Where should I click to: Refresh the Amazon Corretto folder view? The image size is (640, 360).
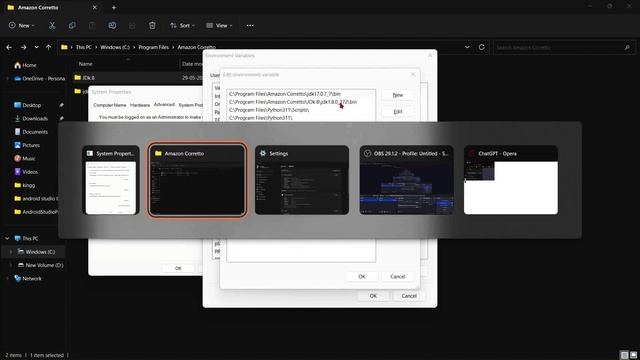(482, 47)
